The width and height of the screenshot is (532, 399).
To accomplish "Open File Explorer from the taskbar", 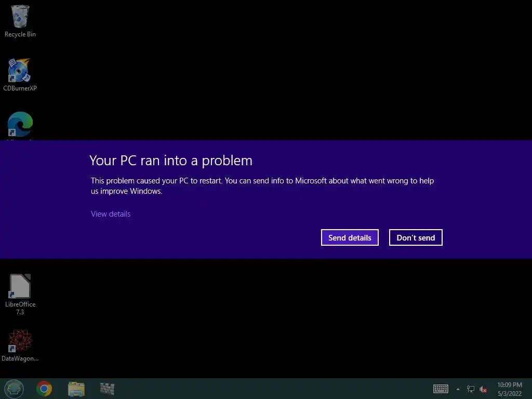I will pos(76,389).
